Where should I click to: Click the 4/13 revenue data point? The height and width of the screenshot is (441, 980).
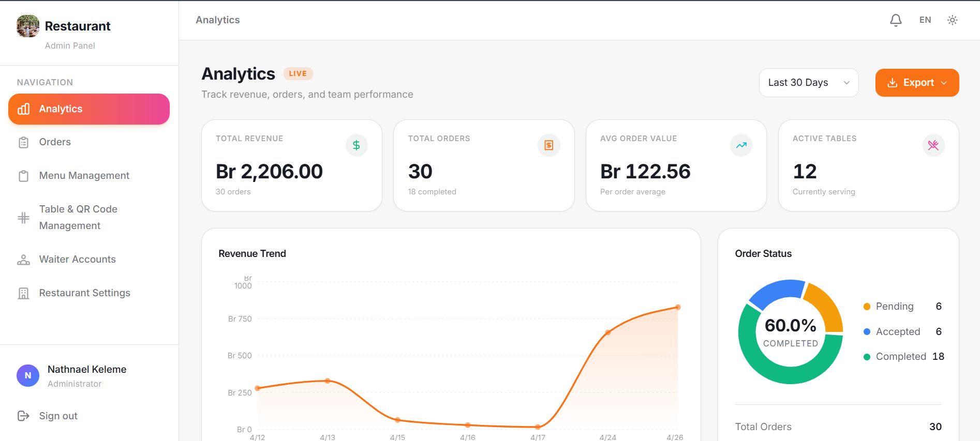[x=328, y=381]
